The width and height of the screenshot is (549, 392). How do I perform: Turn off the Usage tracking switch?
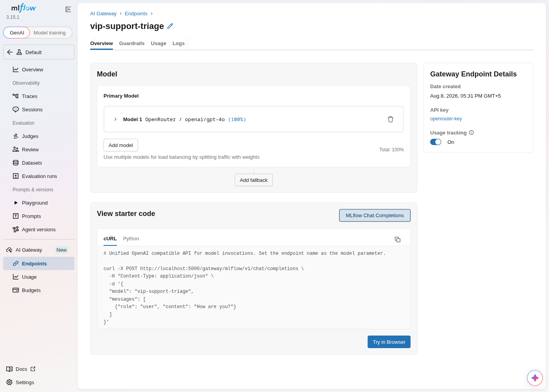click(436, 142)
